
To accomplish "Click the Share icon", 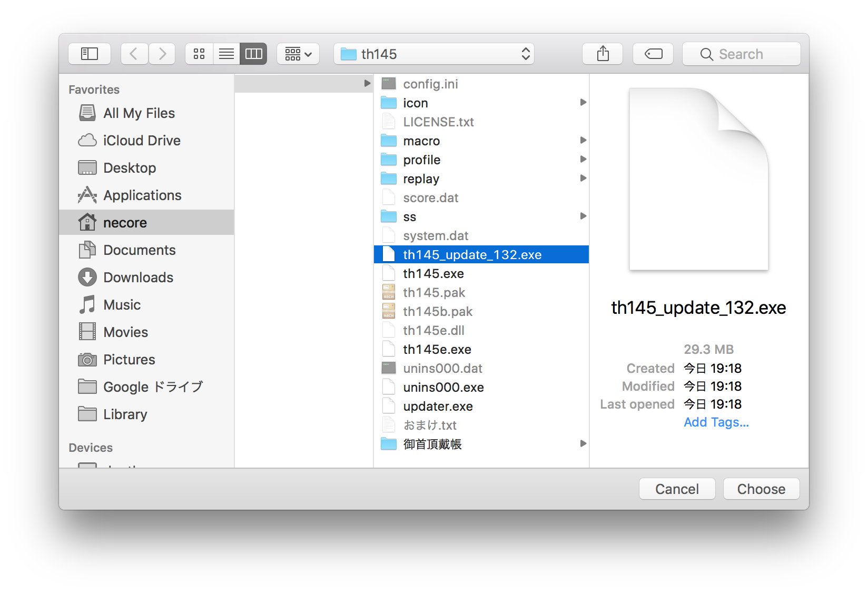I will pos(603,54).
